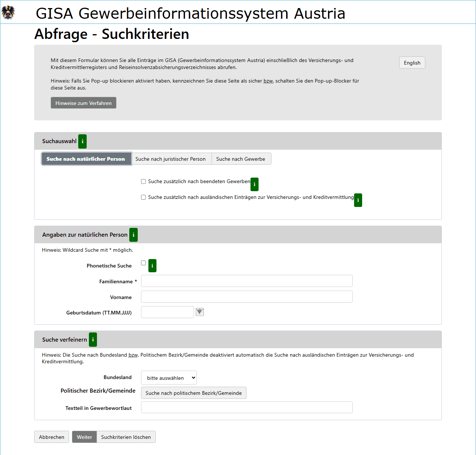The width and height of the screenshot is (476, 455).
Task: Select the Suche nach natürlicher Person tab
Action: coord(86,159)
